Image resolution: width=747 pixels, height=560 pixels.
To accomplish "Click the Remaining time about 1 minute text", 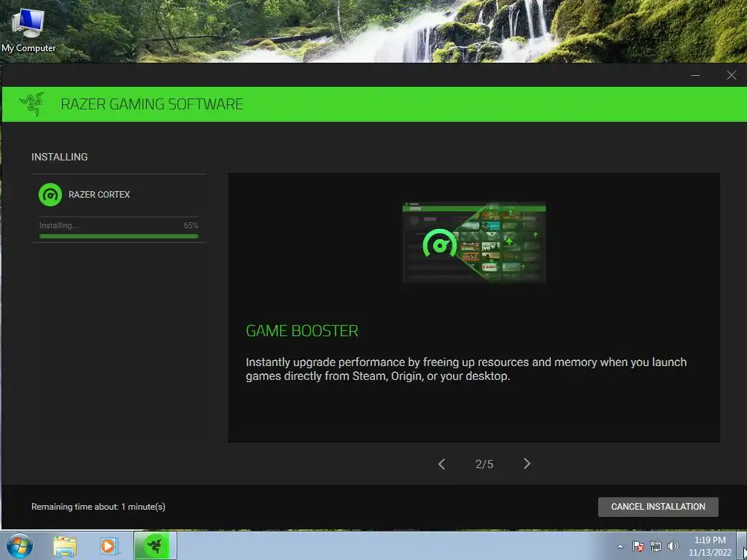I will [x=98, y=507].
